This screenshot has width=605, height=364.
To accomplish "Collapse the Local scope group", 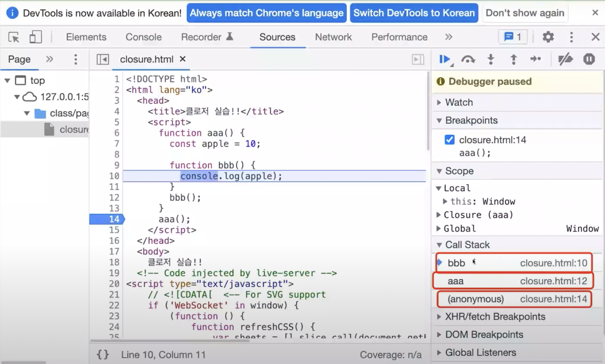I will [439, 188].
